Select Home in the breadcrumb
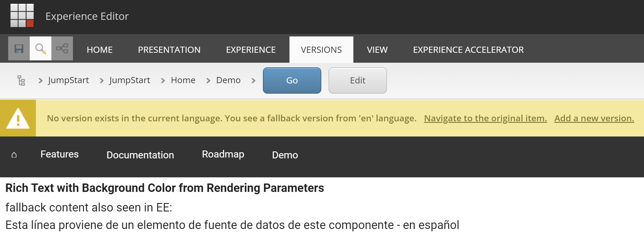This screenshot has width=644, height=245. point(183,80)
